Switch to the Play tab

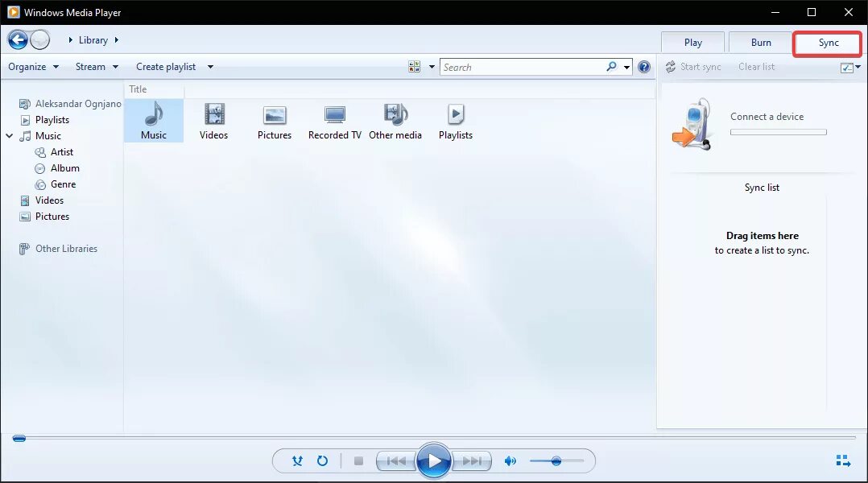pyautogui.click(x=692, y=43)
